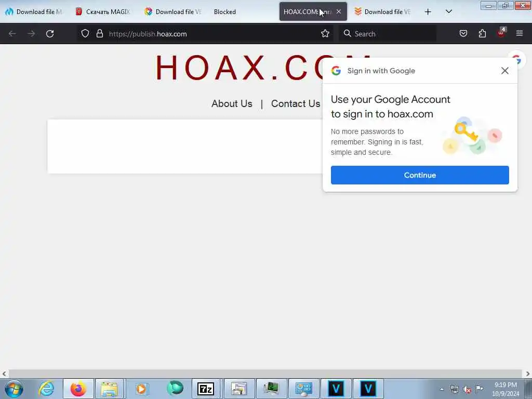Click the round Google icon at page corner

(x=517, y=60)
